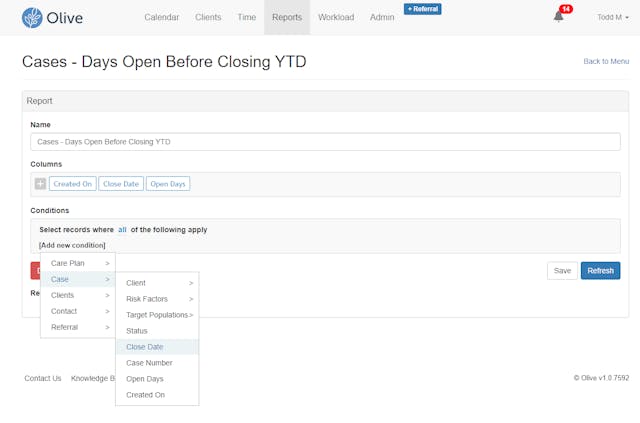Select the Close Date column tag
The image size is (640, 423).
coord(121,184)
